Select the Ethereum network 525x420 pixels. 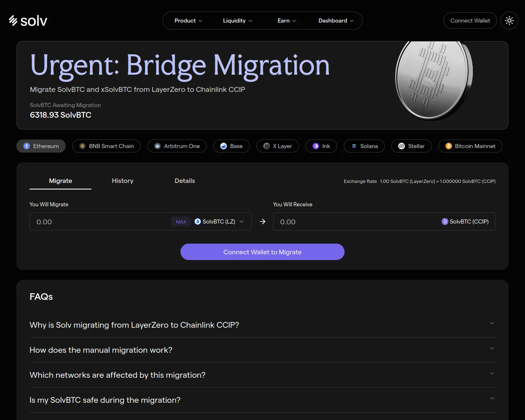point(41,146)
